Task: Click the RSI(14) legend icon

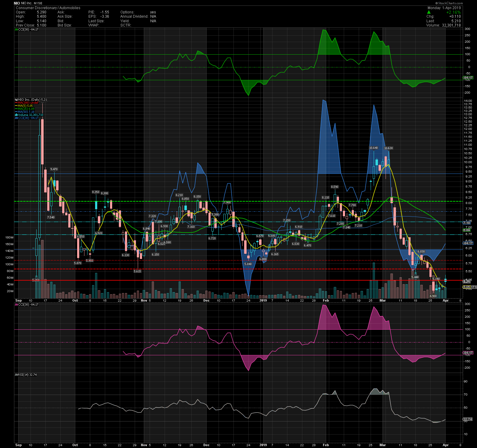Action: point(16,375)
